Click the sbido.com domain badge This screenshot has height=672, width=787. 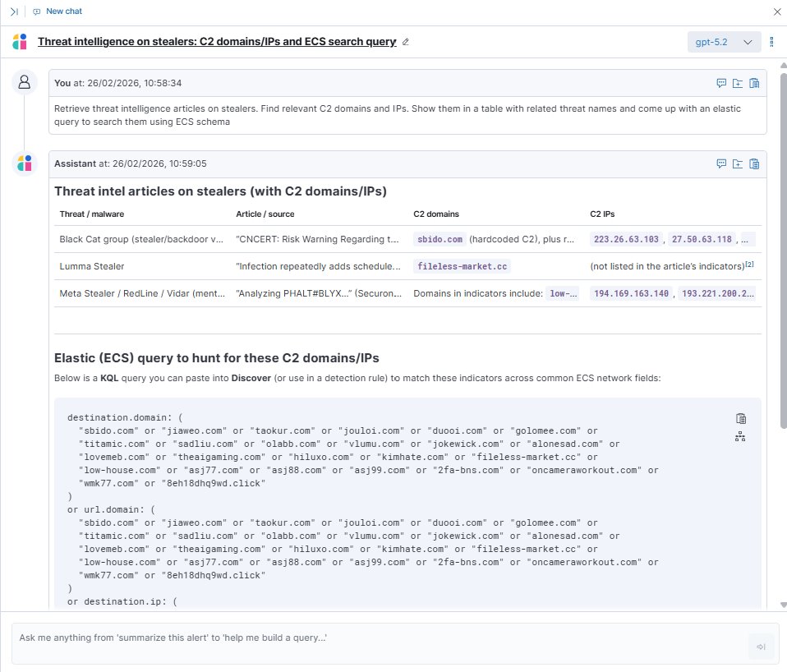tap(440, 239)
